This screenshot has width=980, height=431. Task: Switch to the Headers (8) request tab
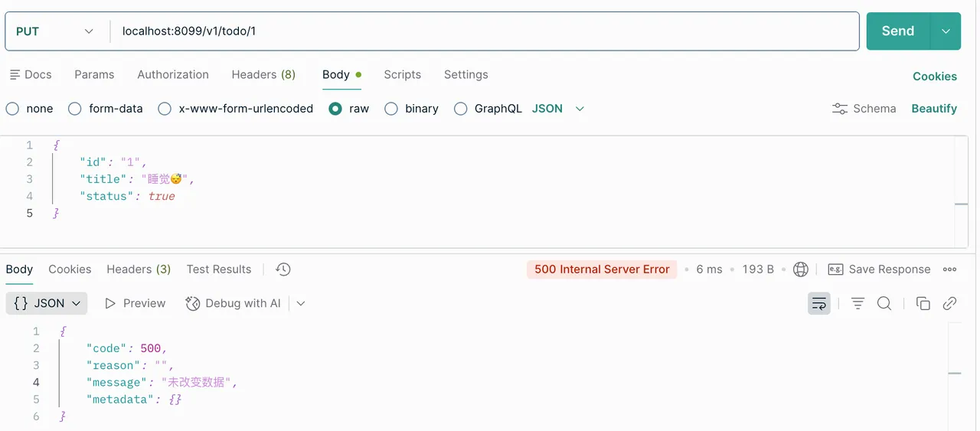[263, 74]
